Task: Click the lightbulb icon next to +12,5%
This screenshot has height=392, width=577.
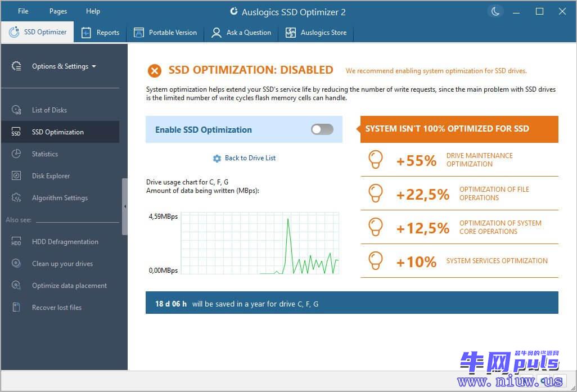Action: tap(375, 227)
